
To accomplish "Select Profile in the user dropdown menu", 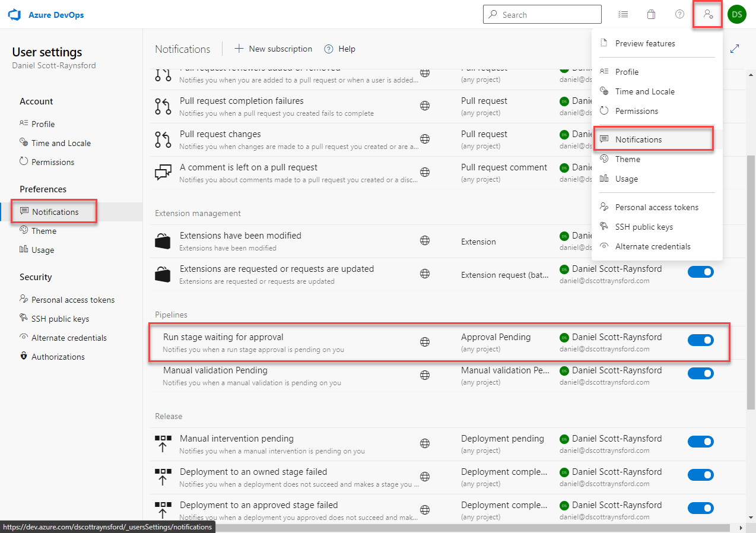I will coord(657,72).
